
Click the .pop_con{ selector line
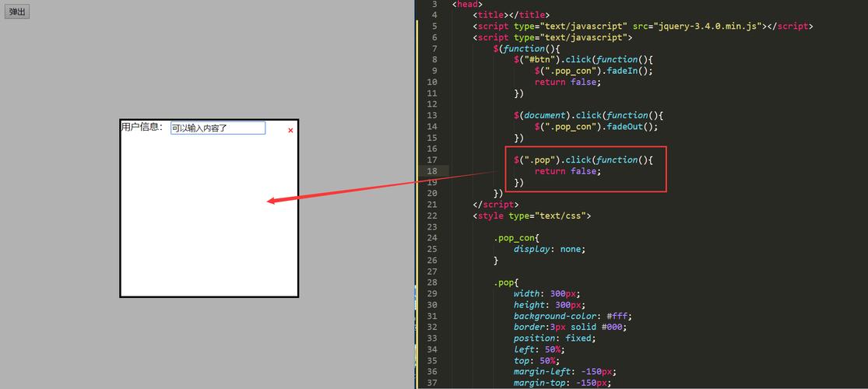(516, 238)
